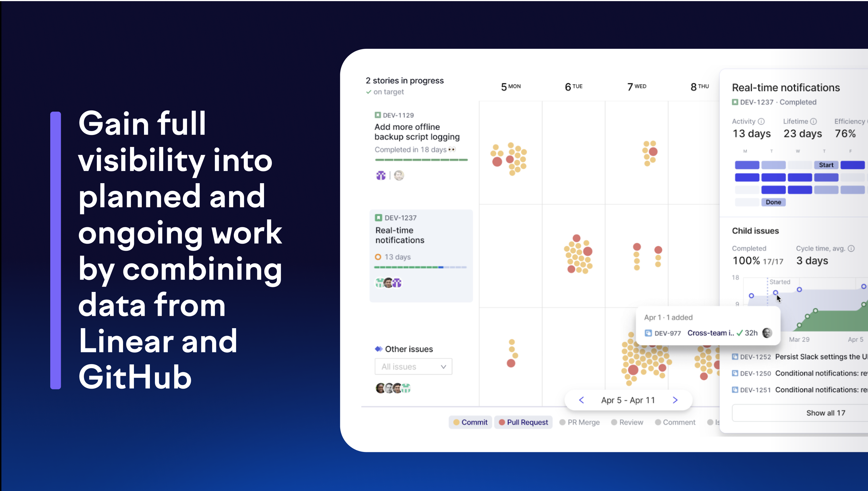Expand the All issues dropdown filter
This screenshot has height=491, width=868.
click(413, 366)
